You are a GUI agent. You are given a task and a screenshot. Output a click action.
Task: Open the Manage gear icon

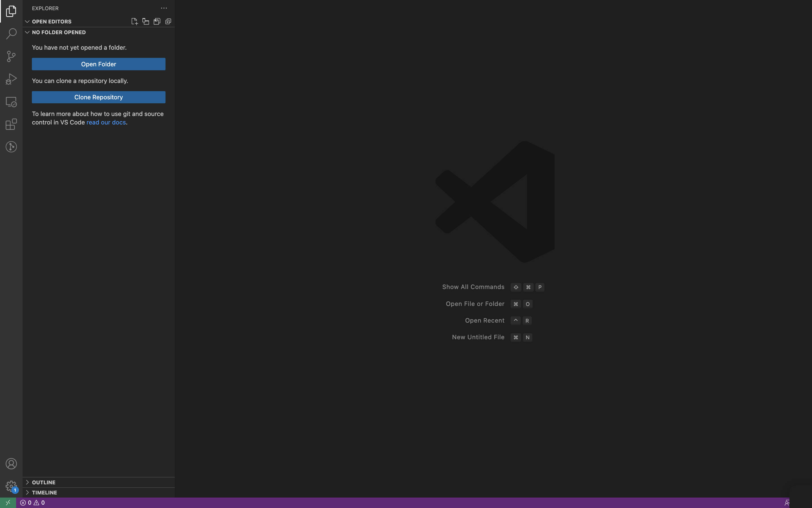click(11, 486)
